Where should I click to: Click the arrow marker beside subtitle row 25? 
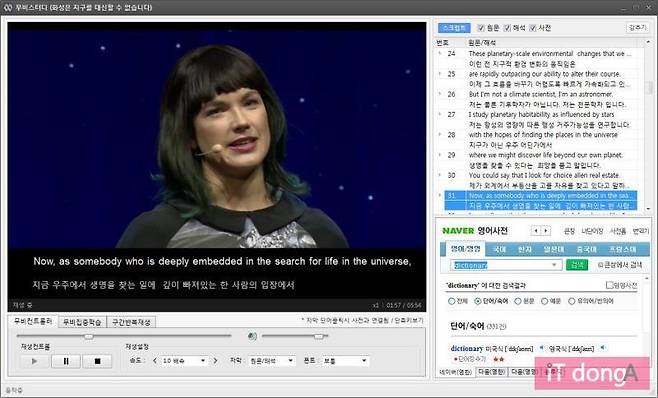(x=440, y=73)
